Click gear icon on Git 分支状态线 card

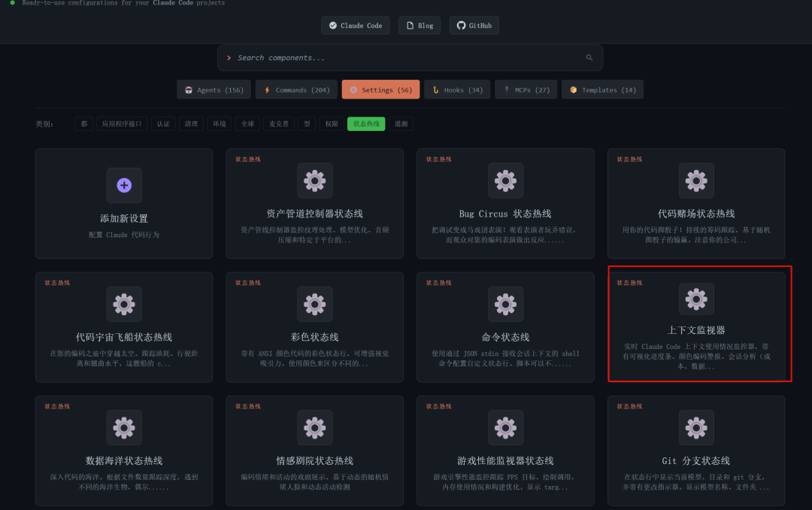[x=696, y=427]
